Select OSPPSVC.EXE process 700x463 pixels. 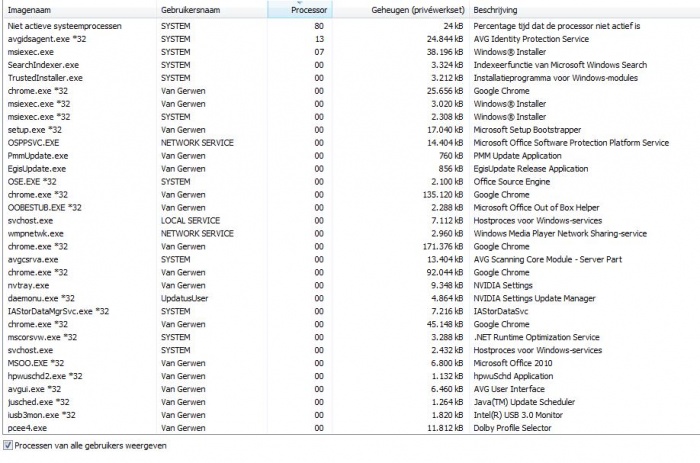[352, 142]
